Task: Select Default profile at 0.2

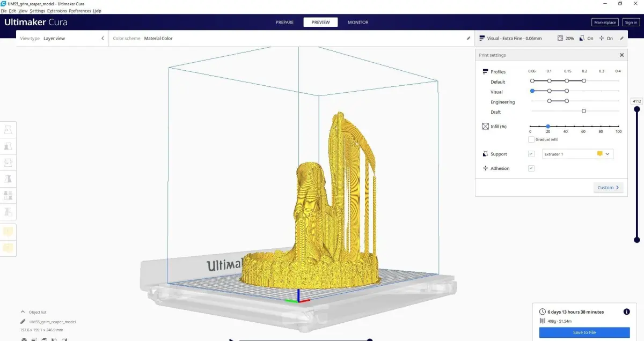Action: pos(584,81)
